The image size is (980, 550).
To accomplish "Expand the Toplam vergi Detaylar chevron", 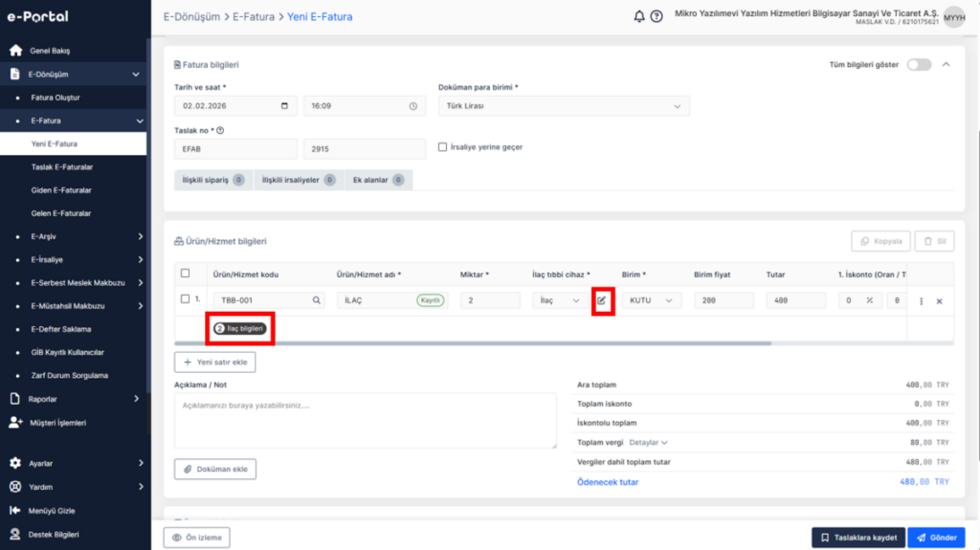I will pyautogui.click(x=664, y=443).
